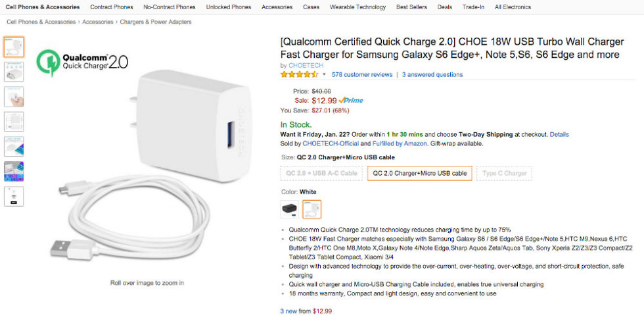The image size is (644, 331).
Task: Click the Qualcomm Quick Charge 2.0 logo
Action: pyautogui.click(x=83, y=62)
